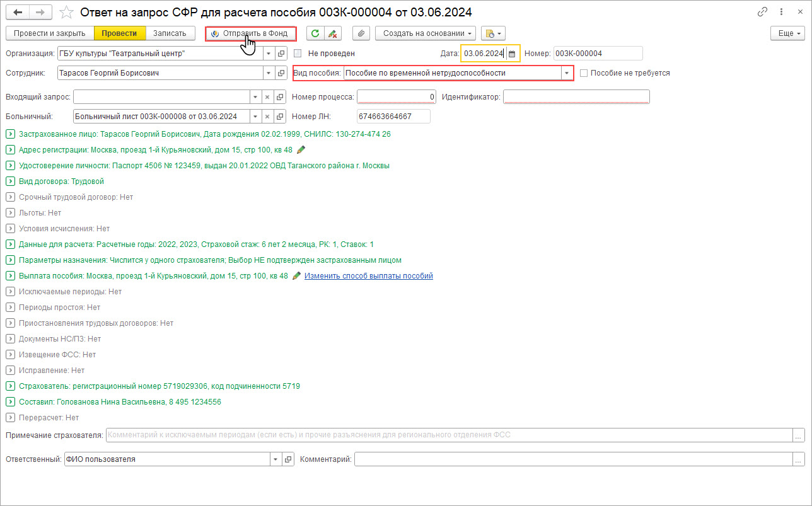Expand the Исправление section

click(10, 371)
